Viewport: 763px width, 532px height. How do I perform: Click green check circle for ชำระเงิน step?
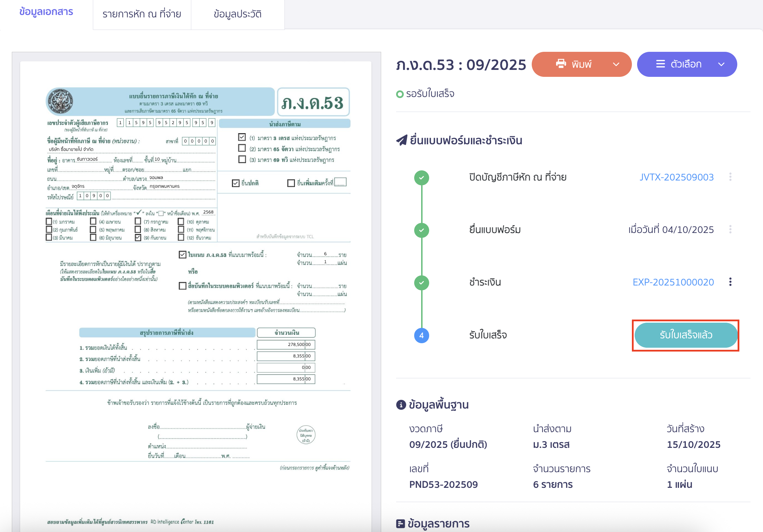421,283
